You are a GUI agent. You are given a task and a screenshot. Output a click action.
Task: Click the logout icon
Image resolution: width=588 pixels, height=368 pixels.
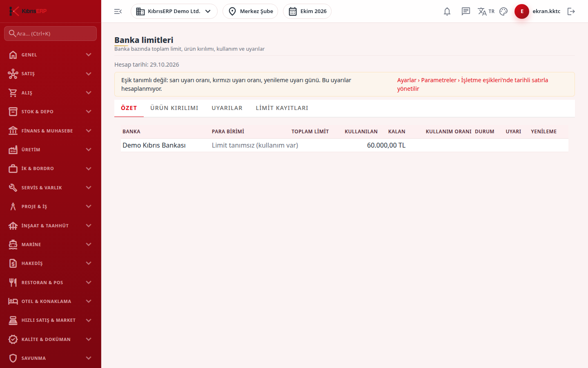571,11
